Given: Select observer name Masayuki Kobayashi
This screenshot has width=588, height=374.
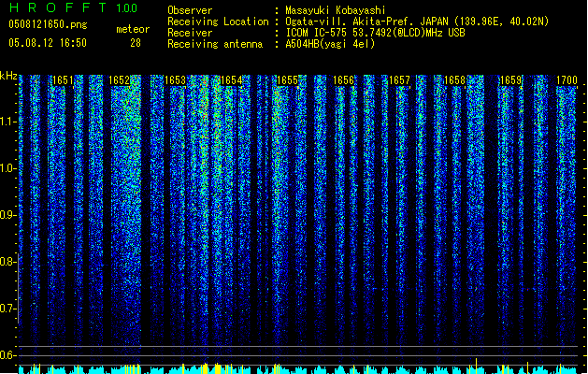Looking at the screenshot, I should tap(336, 10).
